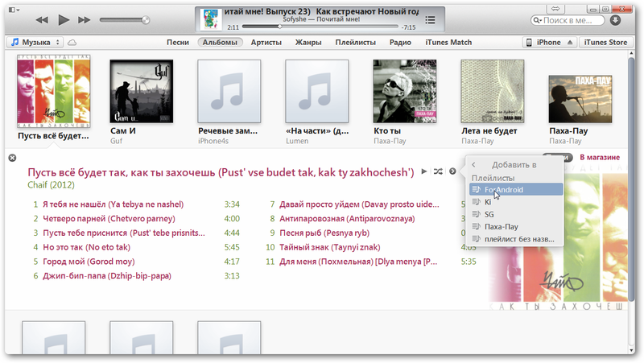Viewport: 644px width, 363px height.
Task: Switch to the Альбомы tab
Action: (220, 43)
